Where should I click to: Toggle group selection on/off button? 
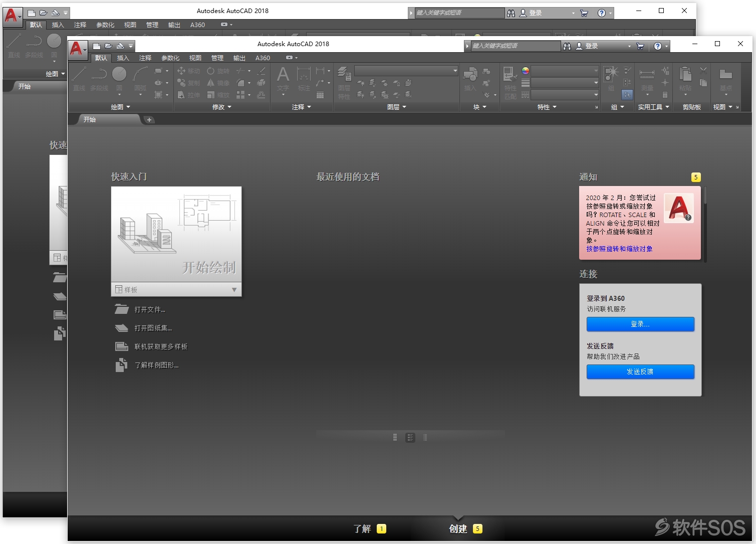coord(627,95)
